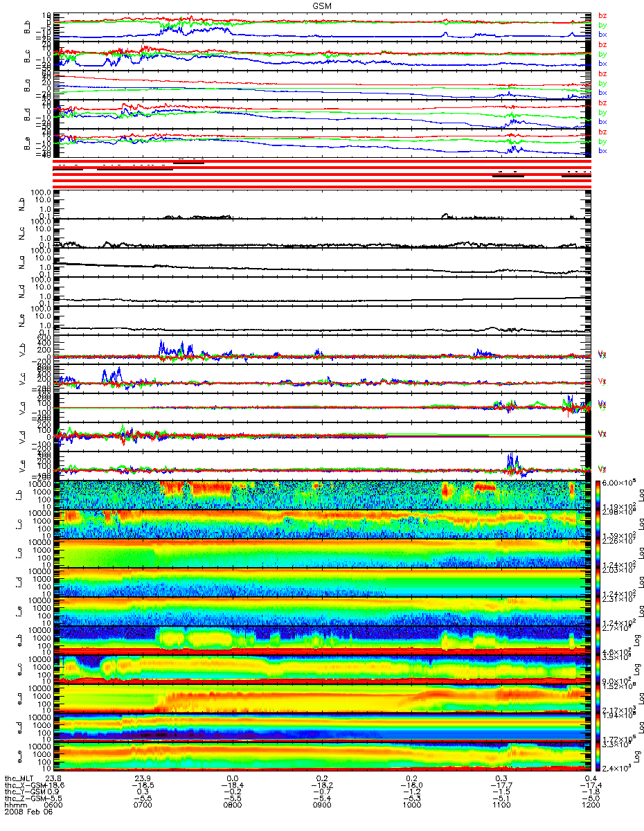Select the B_a panel axis label
Image resolution: width=644 pixels, height=831 pixels.
coord(26,84)
